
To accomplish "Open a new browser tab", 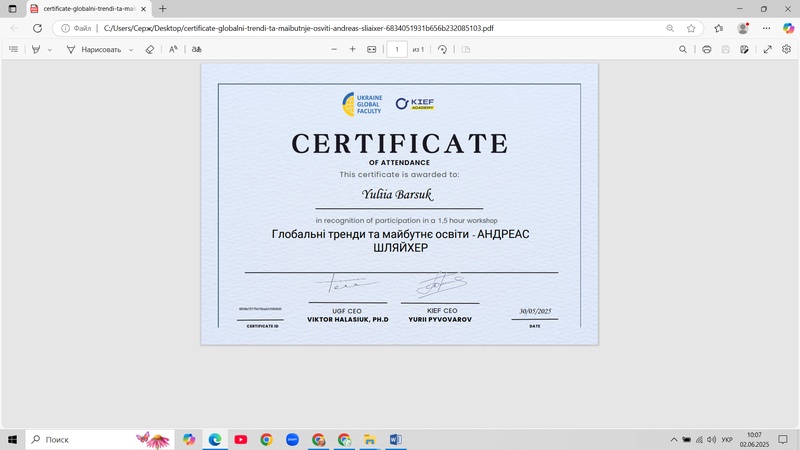I will [163, 9].
